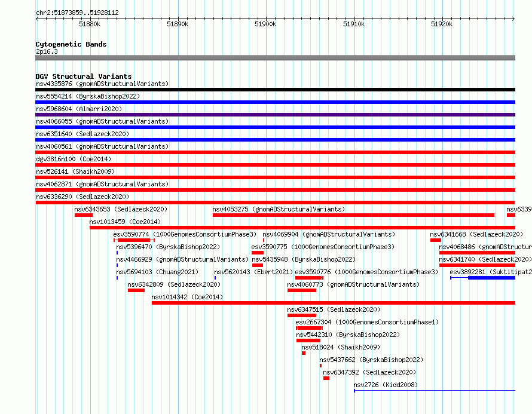532x414 pixels.
Task: Select the blue nsv5554214 variant bar
Action: [x=275, y=102]
